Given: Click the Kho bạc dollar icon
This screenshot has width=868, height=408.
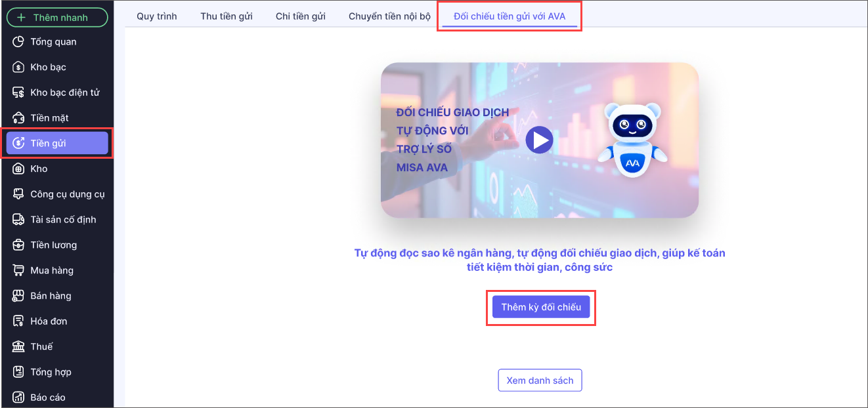Looking at the screenshot, I should tap(18, 68).
